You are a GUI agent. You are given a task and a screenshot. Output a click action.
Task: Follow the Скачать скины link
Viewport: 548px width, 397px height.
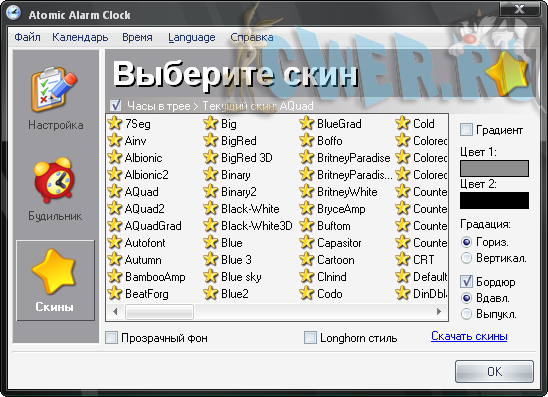pyautogui.click(x=469, y=336)
